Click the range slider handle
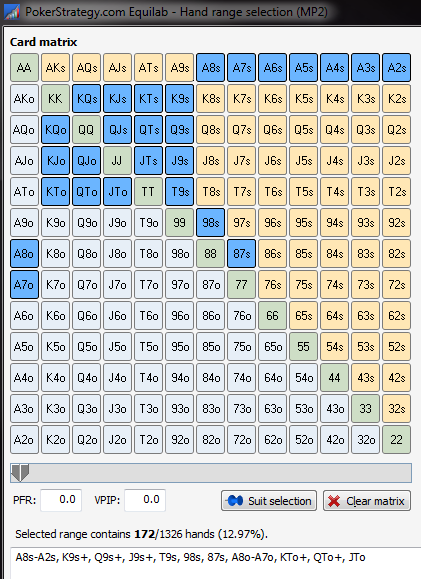The height and width of the screenshot is (579, 421). point(20,473)
